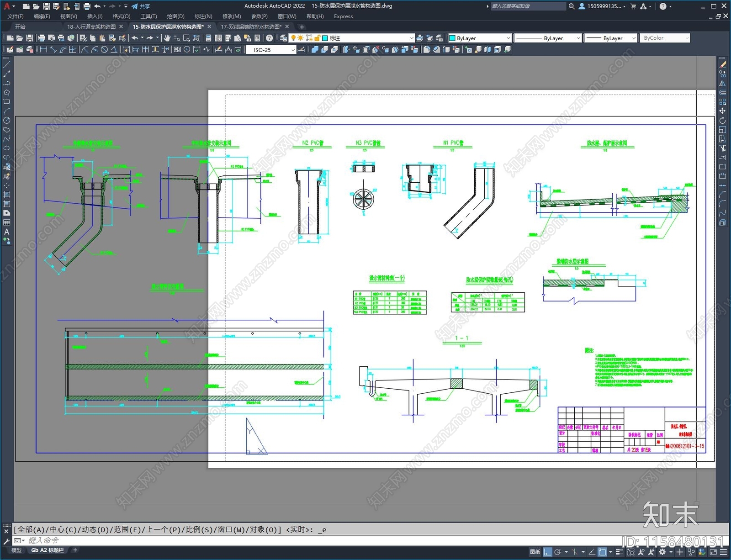
Task: Select the Circle tool in left toolbar
Action: (6, 121)
